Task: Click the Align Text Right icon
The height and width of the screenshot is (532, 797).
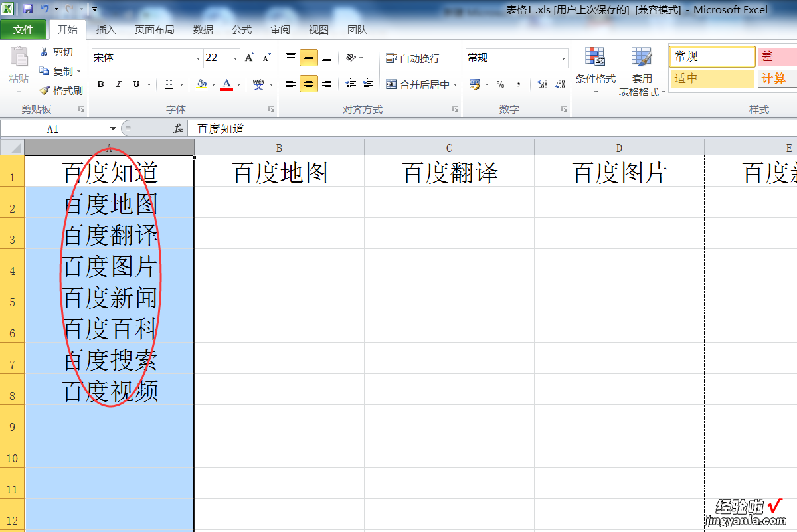Action: pos(327,84)
